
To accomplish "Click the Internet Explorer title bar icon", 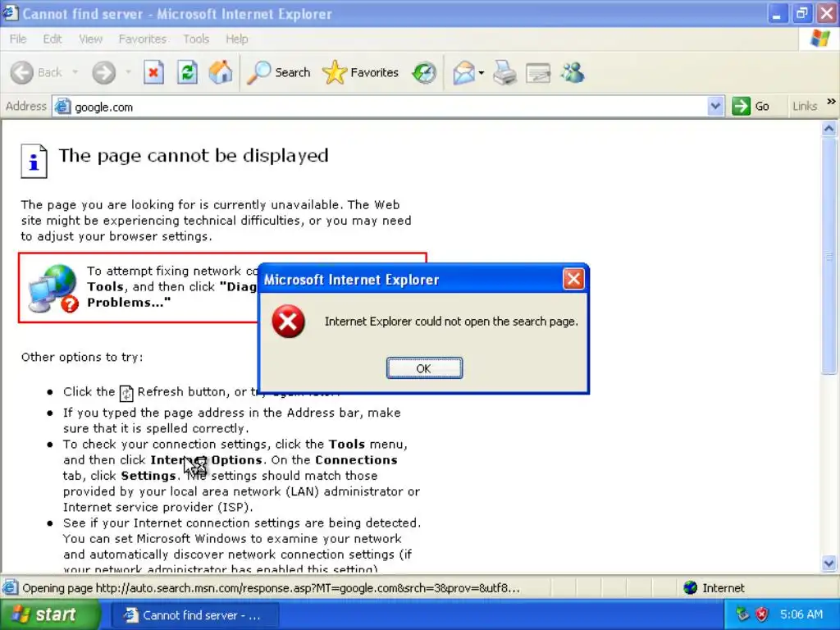I will pyautogui.click(x=10, y=13).
